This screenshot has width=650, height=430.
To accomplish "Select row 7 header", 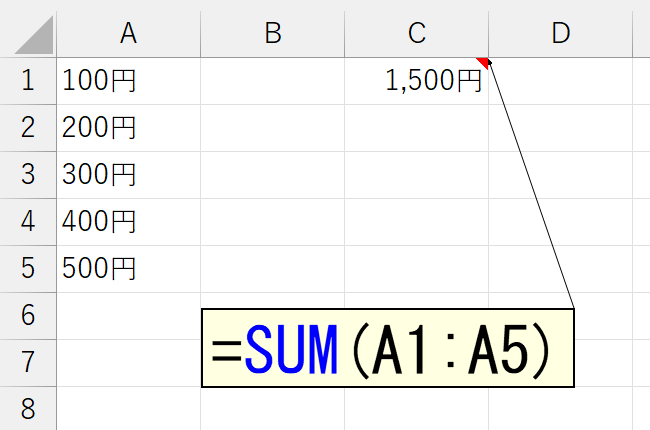I will (28, 362).
